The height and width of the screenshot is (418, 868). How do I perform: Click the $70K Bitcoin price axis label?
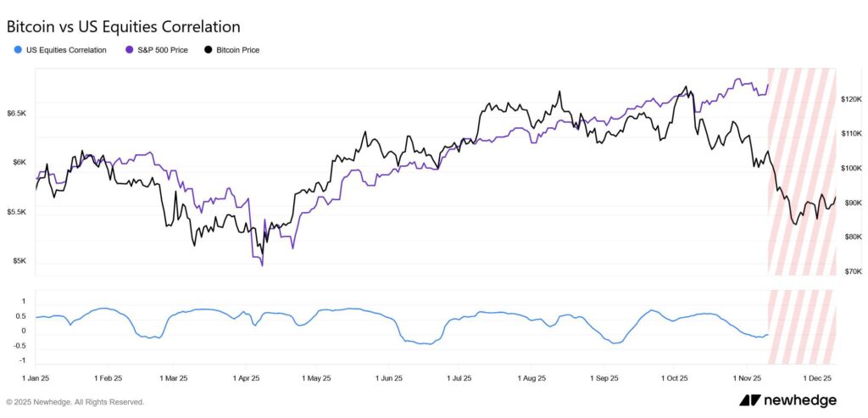pyautogui.click(x=851, y=271)
